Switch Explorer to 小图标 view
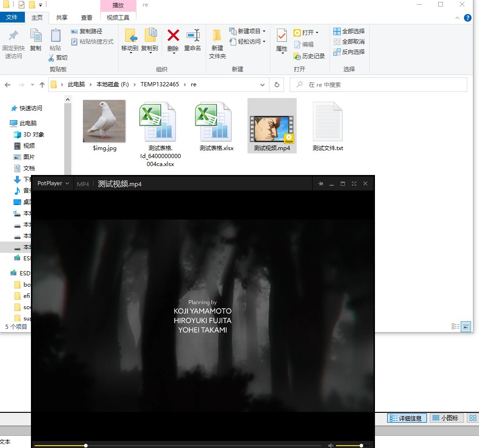 coord(446,418)
